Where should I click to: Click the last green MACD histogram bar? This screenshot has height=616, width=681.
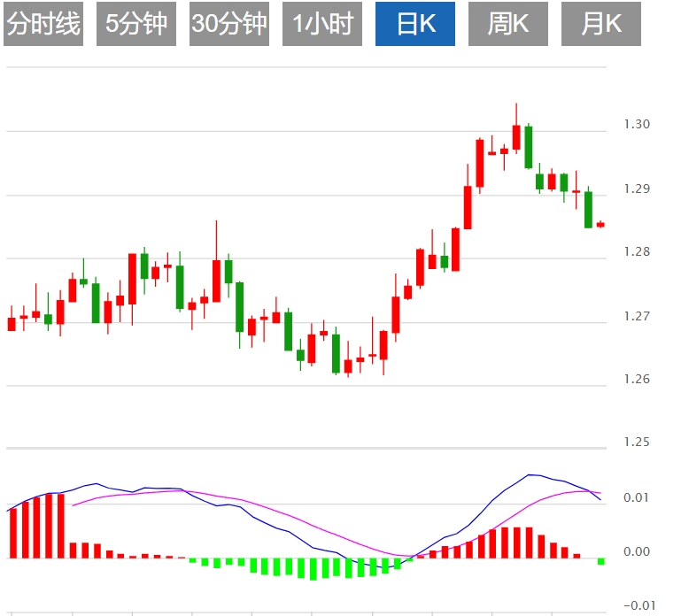pyautogui.click(x=601, y=561)
